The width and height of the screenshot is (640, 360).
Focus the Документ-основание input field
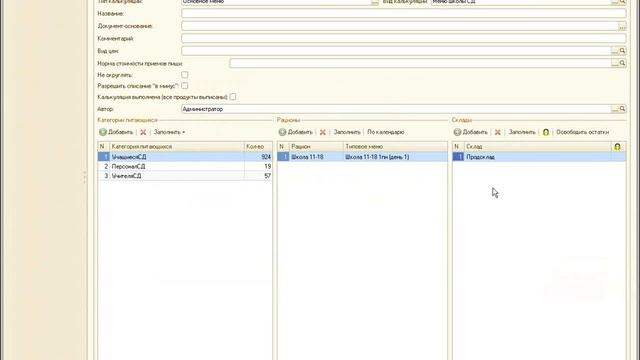click(400, 26)
